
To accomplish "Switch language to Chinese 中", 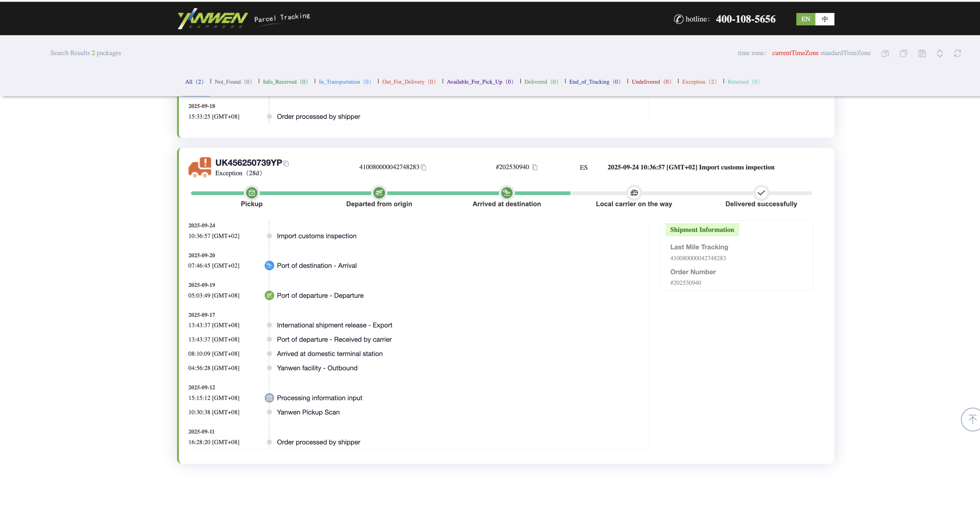I will [824, 19].
